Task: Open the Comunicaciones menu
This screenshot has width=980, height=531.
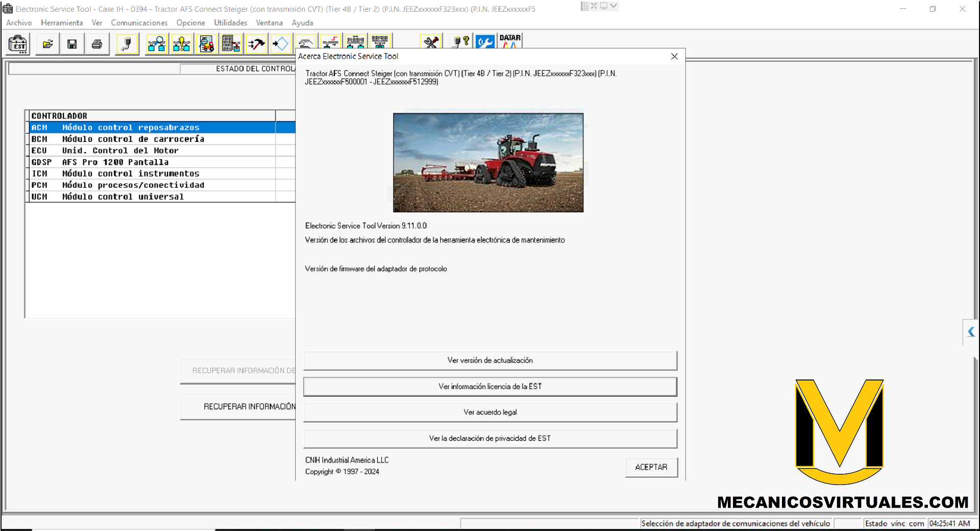Action: click(x=139, y=22)
